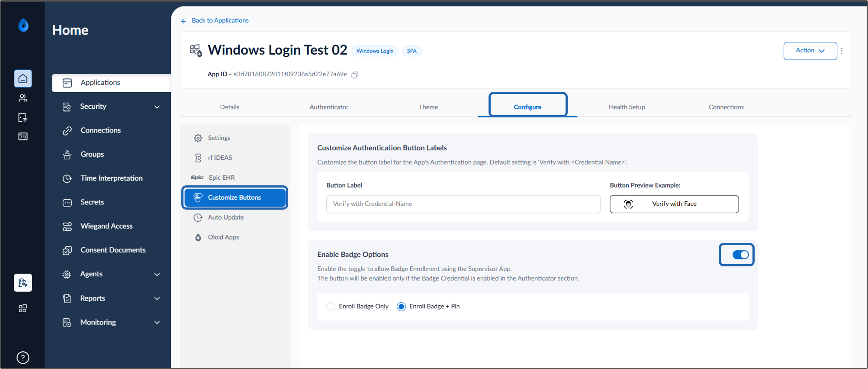
Task: Open the Settings configure section
Action: coord(235,138)
